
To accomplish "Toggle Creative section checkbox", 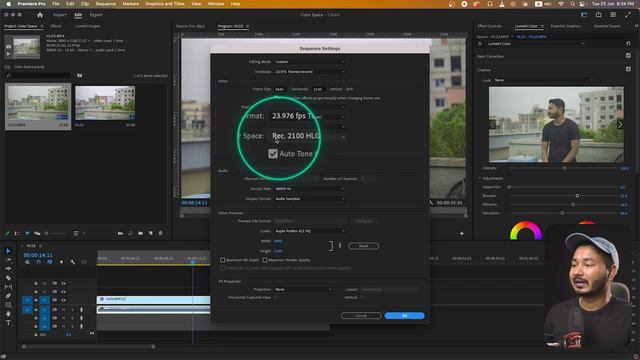I will tap(628, 69).
